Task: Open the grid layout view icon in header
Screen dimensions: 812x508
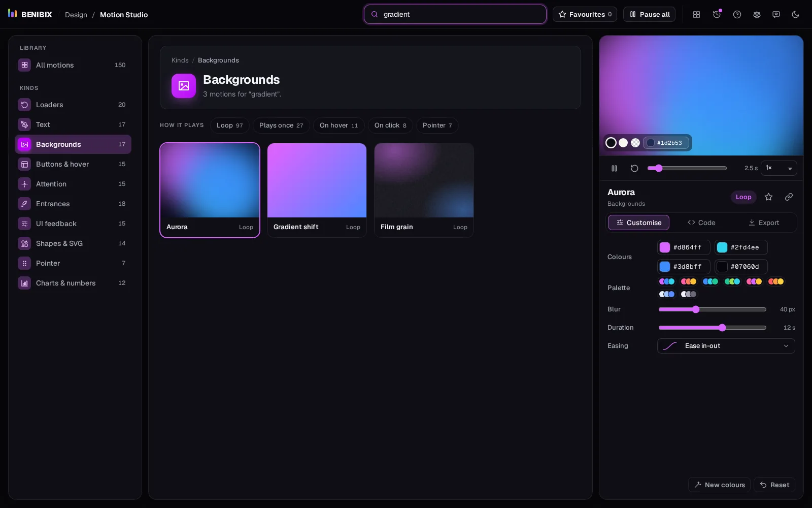Action: tap(696, 14)
